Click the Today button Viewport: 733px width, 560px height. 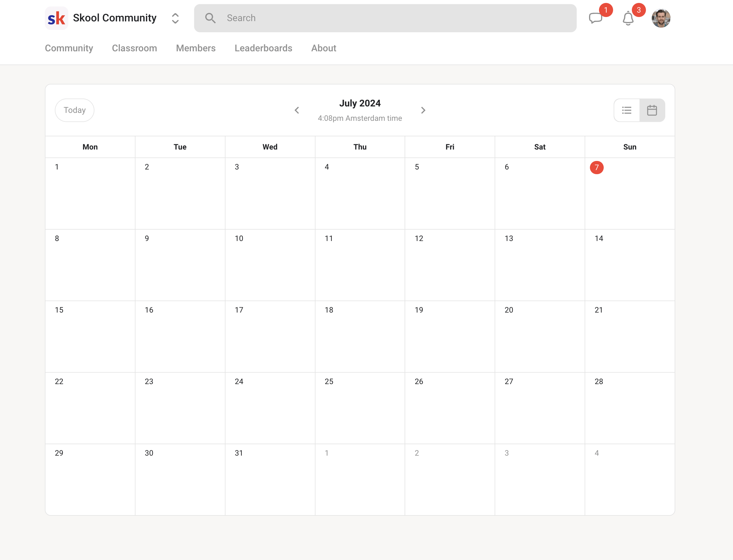coord(74,110)
